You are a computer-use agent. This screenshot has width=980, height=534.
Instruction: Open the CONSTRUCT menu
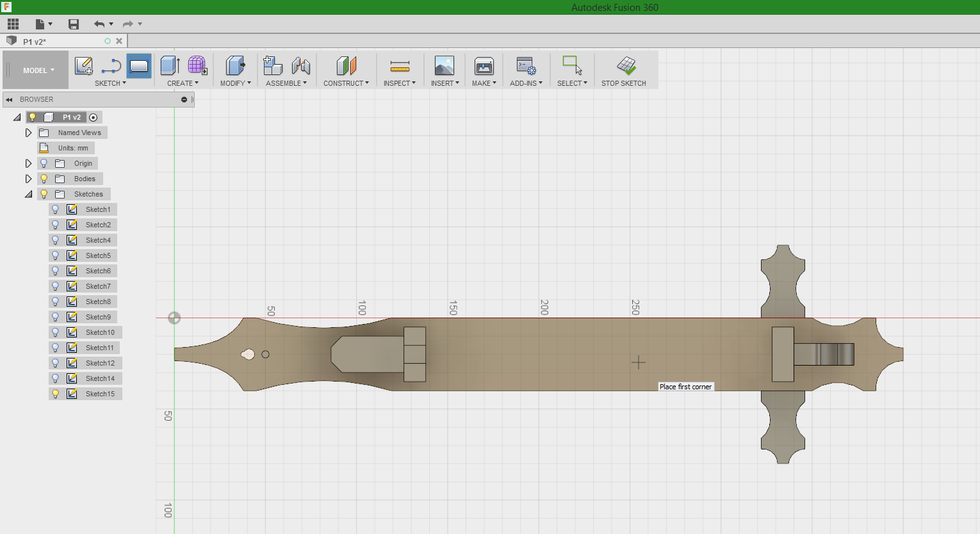click(x=346, y=83)
